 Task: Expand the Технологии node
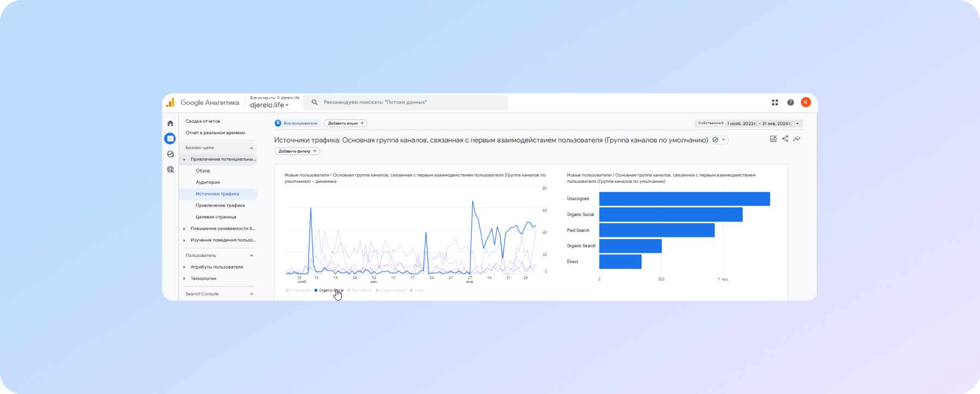[185, 279]
